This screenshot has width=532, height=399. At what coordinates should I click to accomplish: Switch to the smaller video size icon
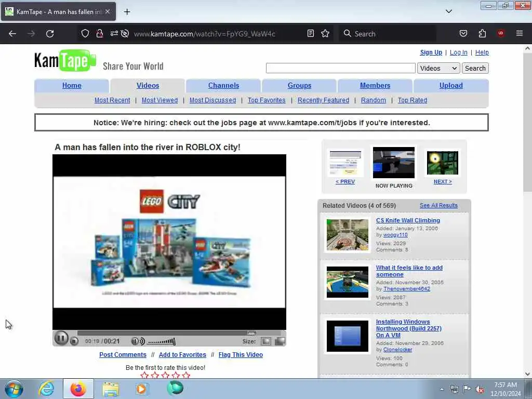tap(265, 341)
